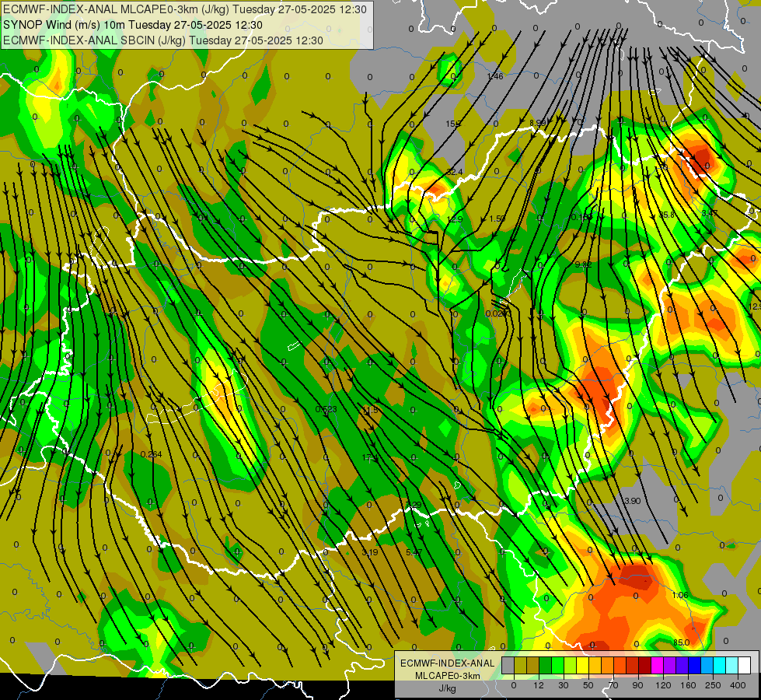Click the station value 0.264 on map

(x=151, y=455)
